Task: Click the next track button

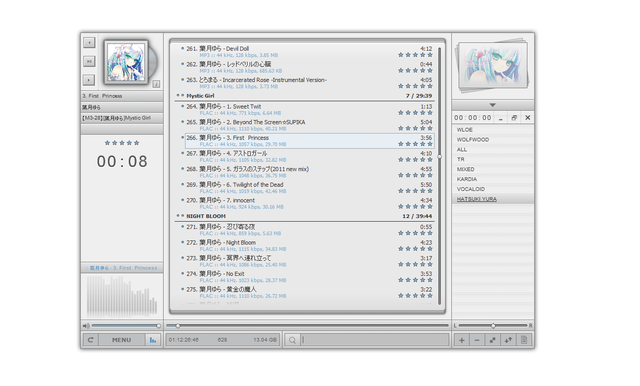Action: click(x=89, y=80)
